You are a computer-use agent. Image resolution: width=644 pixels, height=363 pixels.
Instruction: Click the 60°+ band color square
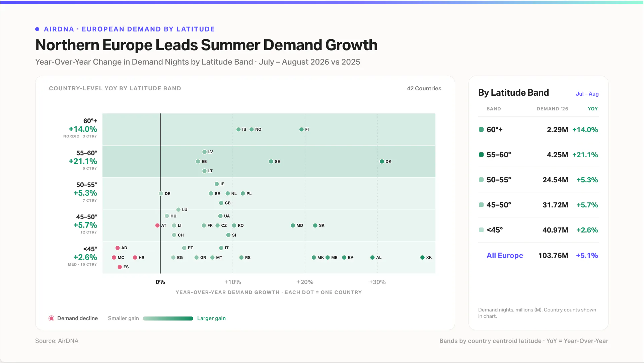[481, 129]
